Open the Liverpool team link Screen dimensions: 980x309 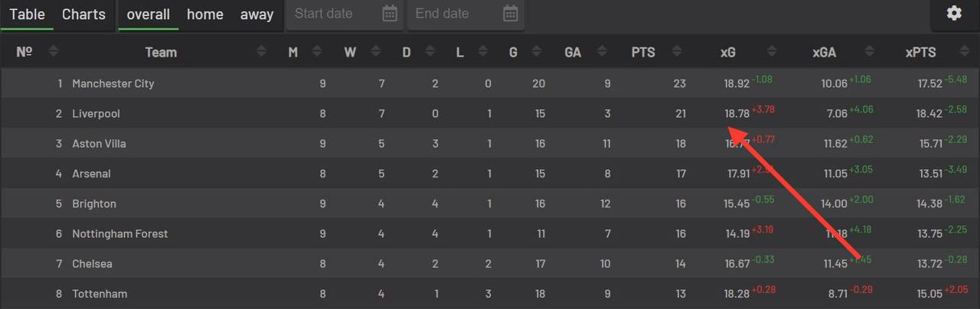click(96, 114)
